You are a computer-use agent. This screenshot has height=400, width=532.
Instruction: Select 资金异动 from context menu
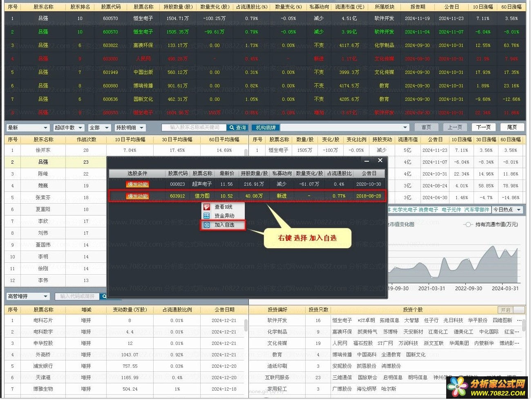click(224, 216)
